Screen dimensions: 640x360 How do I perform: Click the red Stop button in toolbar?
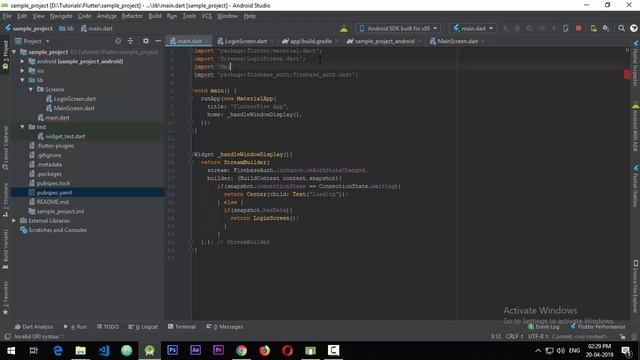[578, 28]
